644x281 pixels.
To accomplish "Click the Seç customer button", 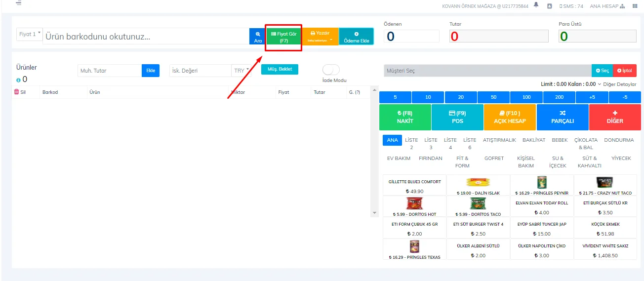I will (602, 71).
